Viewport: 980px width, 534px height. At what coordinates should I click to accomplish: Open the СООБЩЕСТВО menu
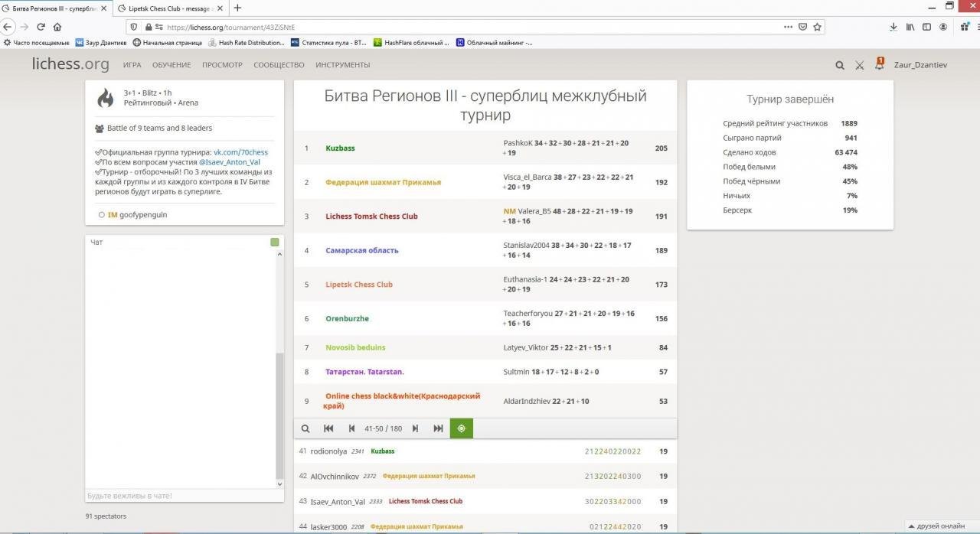(x=279, y=65)
